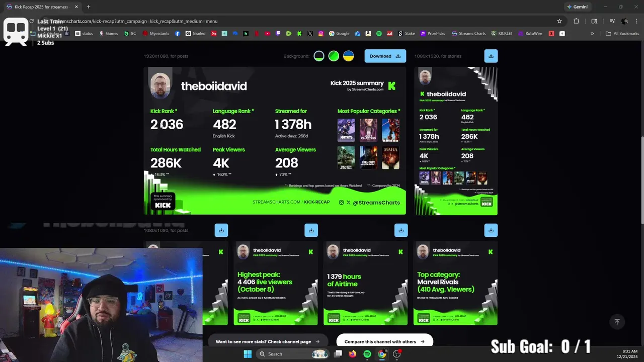Select the dark background option
The height and width of the screenshot is (362, 644).
tap(319, 56)
